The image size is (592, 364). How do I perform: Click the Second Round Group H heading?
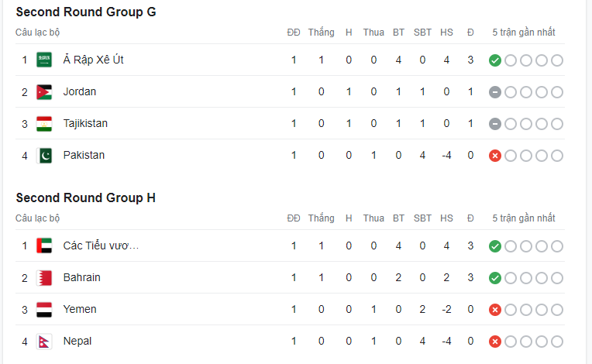coord(85,197)
